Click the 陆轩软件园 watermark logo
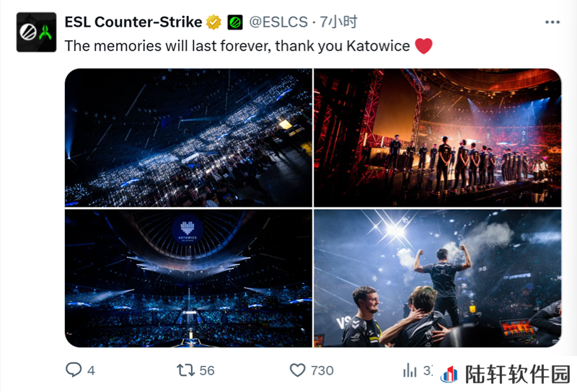 (506, 375)
